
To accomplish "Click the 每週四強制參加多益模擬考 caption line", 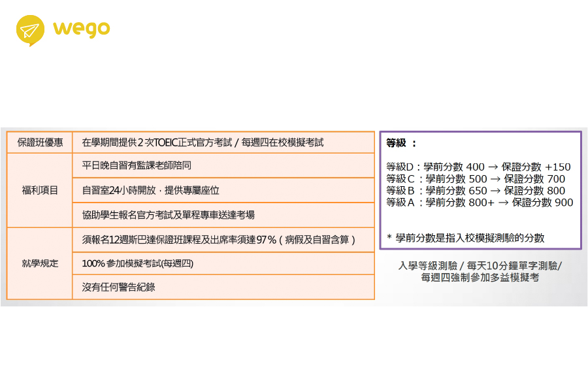I will coord(480,278).
